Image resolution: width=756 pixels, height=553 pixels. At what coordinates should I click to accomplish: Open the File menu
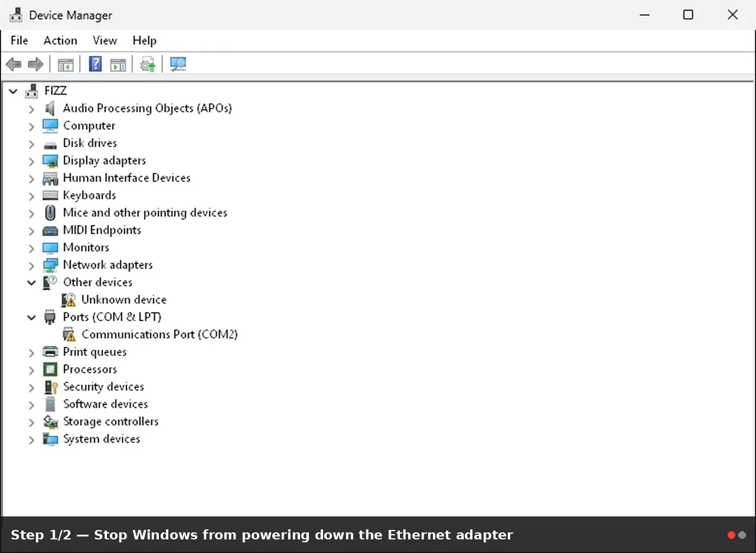click(19, 40)
